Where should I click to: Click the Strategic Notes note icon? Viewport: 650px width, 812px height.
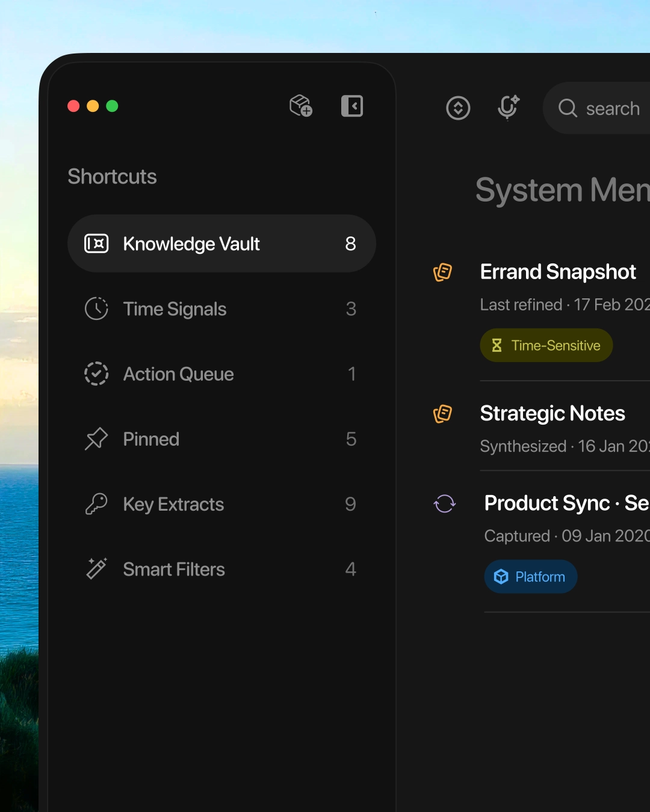coord(442,414)
